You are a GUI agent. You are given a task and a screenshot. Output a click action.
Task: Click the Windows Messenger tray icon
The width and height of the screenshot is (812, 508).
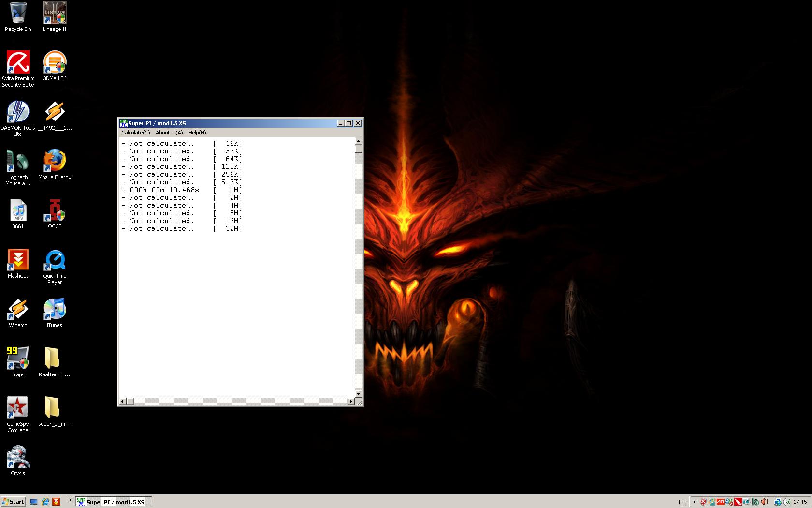tap(729, 502)
